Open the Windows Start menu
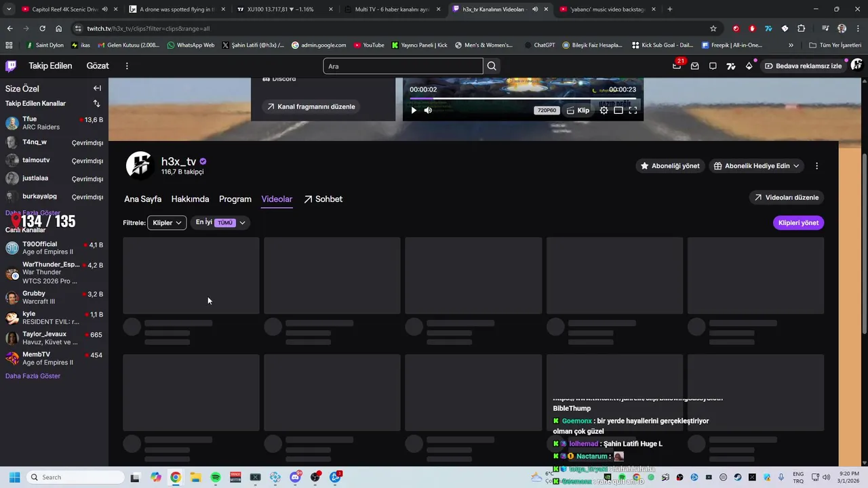 click(14, 477)
